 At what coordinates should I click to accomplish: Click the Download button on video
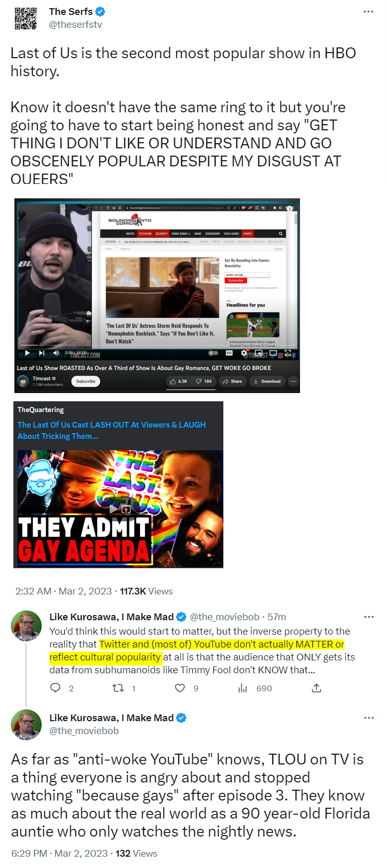[x=267, y=381]
